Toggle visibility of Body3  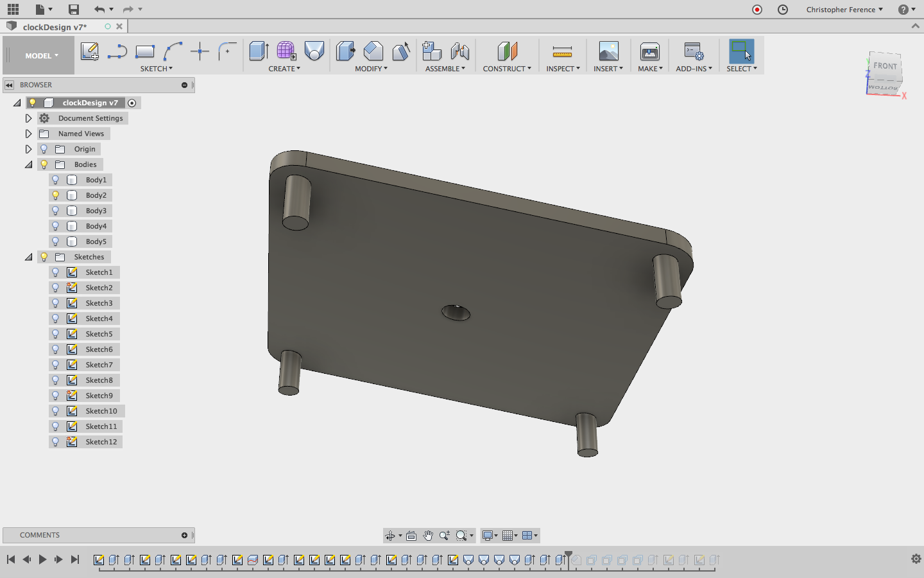coord(56,211)
